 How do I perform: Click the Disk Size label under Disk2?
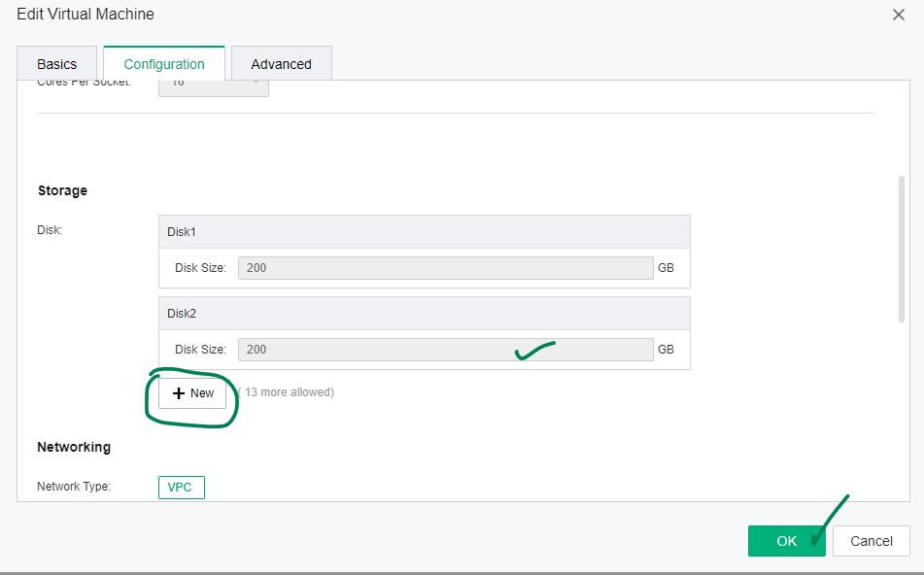[x=200, y=350]
